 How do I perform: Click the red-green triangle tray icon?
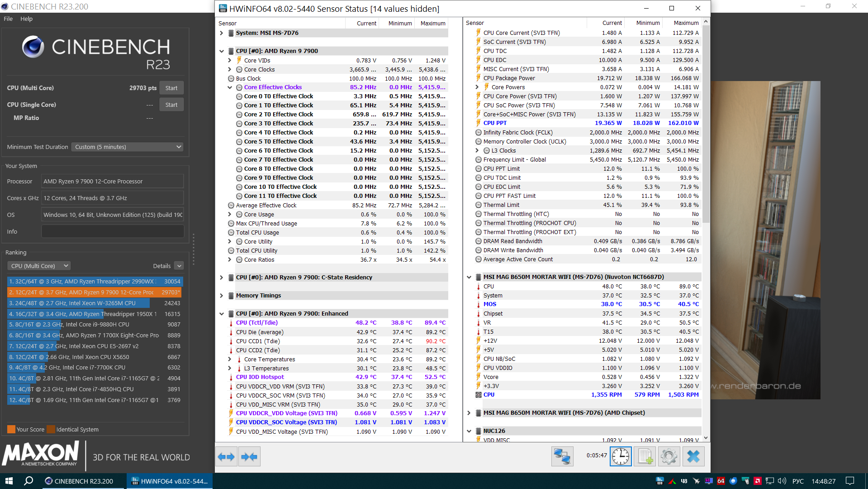pos(672,481)
